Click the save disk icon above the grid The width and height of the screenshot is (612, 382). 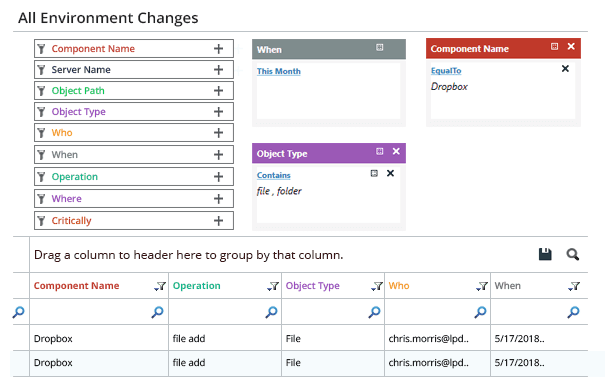pyautogui.click(x=545, y=254)
